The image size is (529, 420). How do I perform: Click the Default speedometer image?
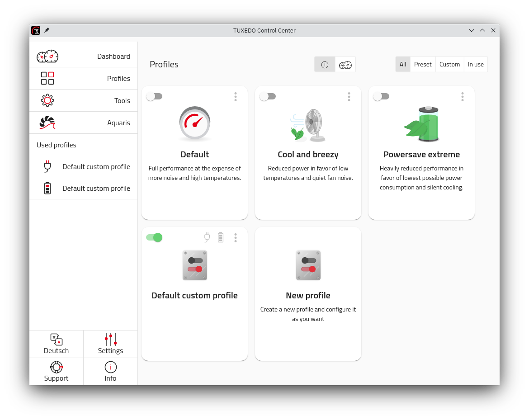click(195, 123)
